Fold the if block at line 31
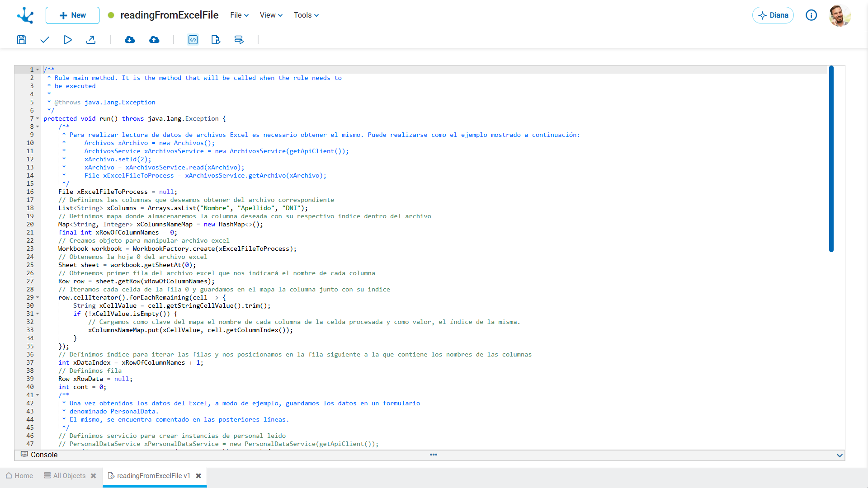The height and width of the screenshot is (488, 868). coord(38,314)
